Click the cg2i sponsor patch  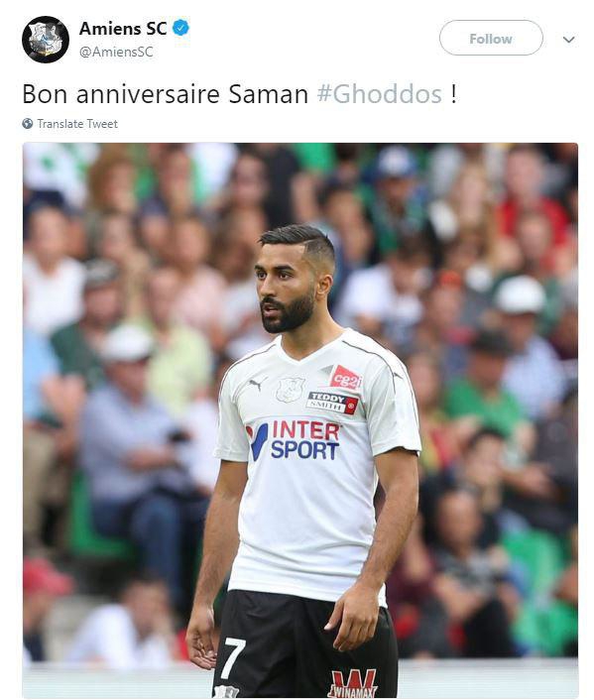tap(345, 377)
